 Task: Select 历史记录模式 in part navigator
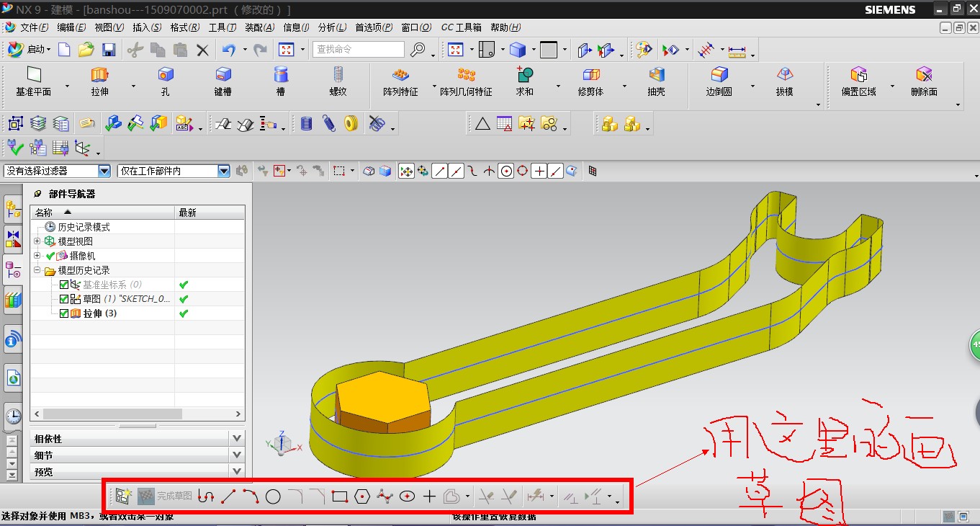tap(84, 227)
